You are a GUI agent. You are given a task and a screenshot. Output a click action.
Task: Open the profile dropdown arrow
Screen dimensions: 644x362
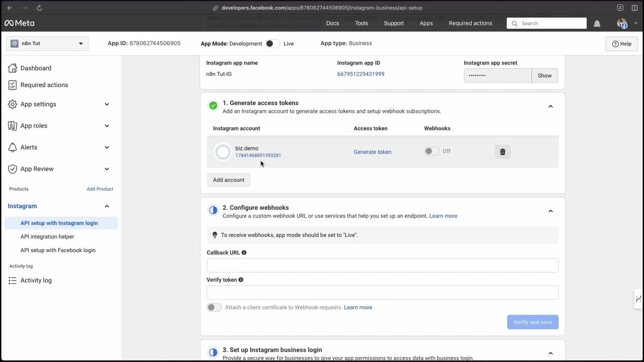636,23
